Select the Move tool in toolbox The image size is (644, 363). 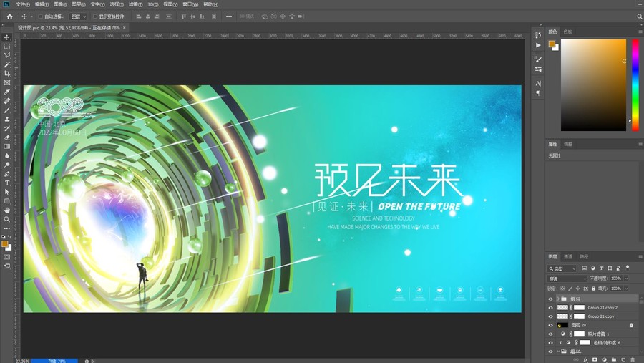point(7,37)
